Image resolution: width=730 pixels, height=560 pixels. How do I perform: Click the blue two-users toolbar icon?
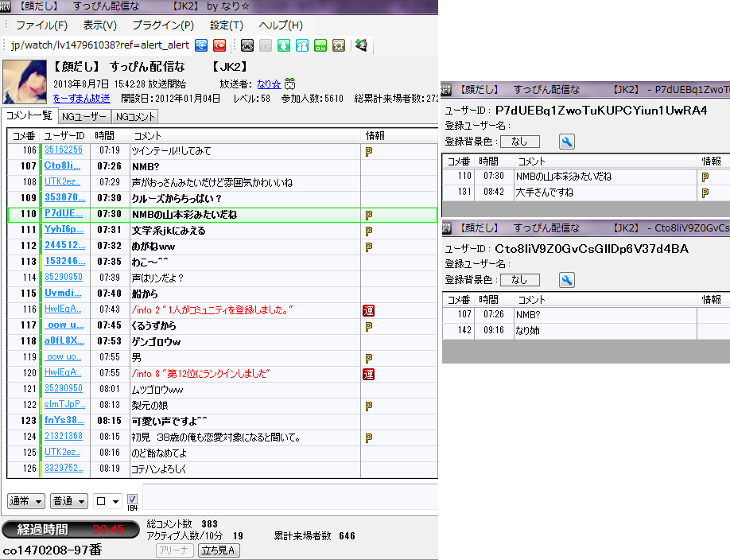tap(302, 45)
